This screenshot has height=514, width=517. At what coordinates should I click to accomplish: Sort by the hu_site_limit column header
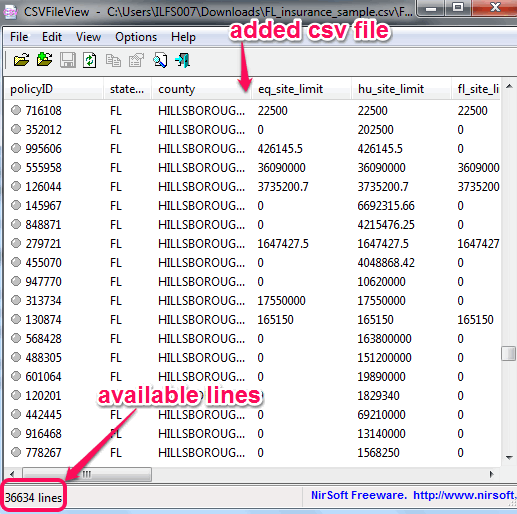401,89
